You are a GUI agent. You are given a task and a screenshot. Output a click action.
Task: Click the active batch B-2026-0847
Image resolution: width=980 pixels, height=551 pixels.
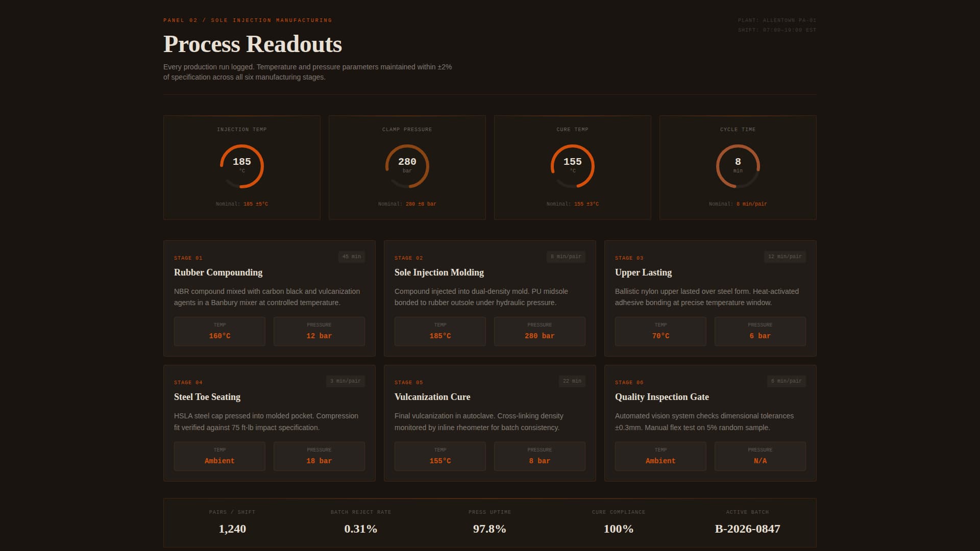(x=747, y=529)
